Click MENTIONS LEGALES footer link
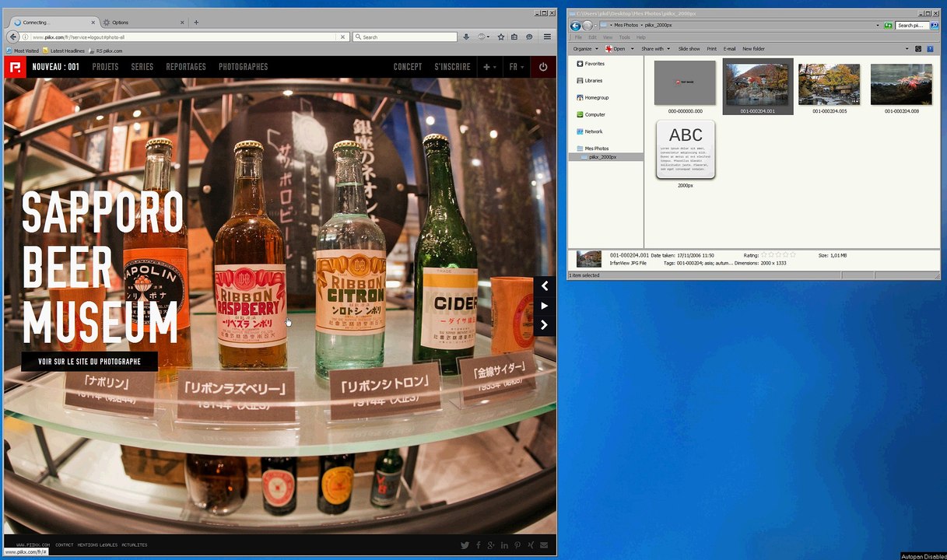Screen dimensions: 947x560 97,545
